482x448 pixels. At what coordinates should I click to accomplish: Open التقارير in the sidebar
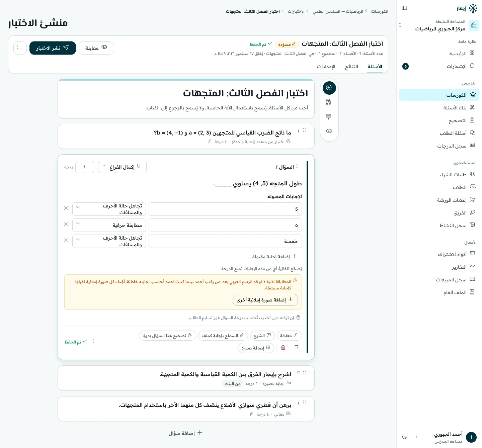point(439,267)
